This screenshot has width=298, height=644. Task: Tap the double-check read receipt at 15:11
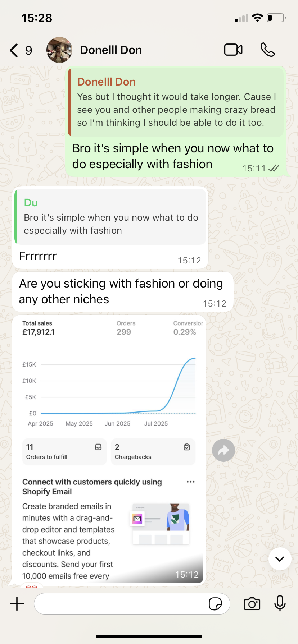point(274,168)
